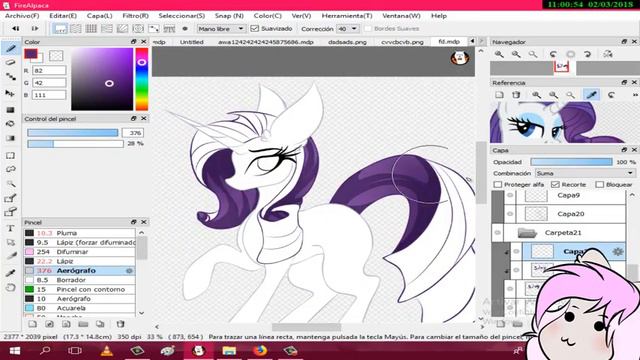Open File Explorer from the taskbar
The height and width of the screenshot is (360, 640).
(229, 351)
